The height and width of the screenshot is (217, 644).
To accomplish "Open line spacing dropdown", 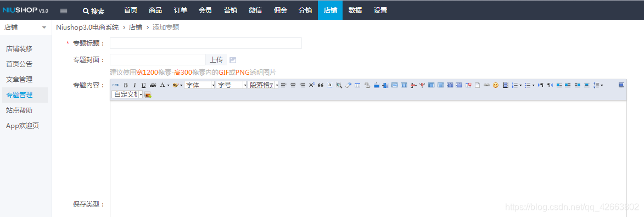I will (598, 85).
